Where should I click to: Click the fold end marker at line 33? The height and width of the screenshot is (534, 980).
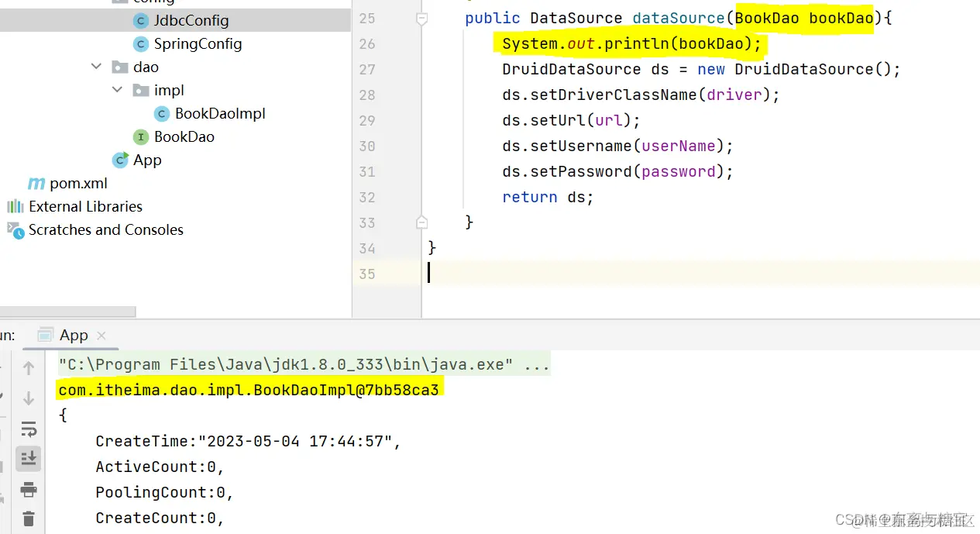tap(421, 222)
